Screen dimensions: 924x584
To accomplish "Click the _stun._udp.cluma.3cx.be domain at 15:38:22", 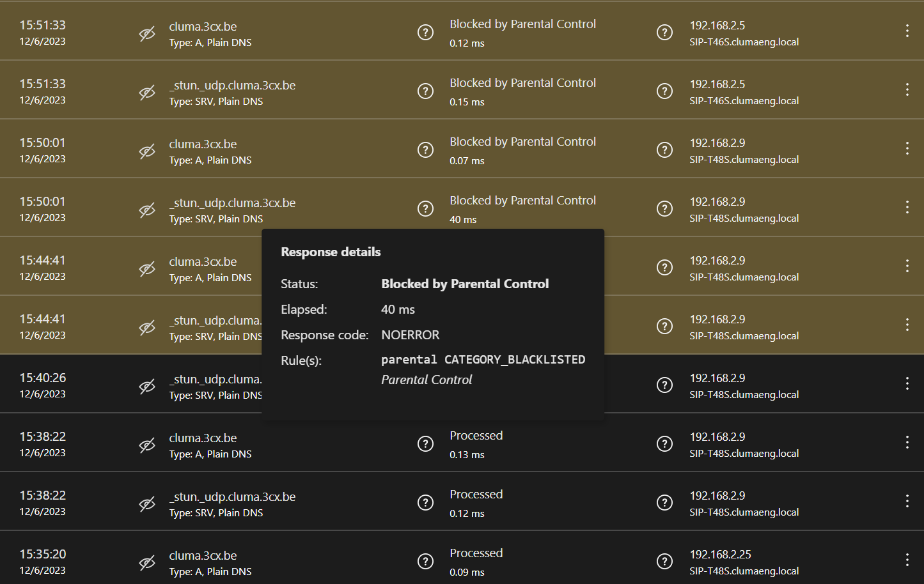I will tap(232, 496).
